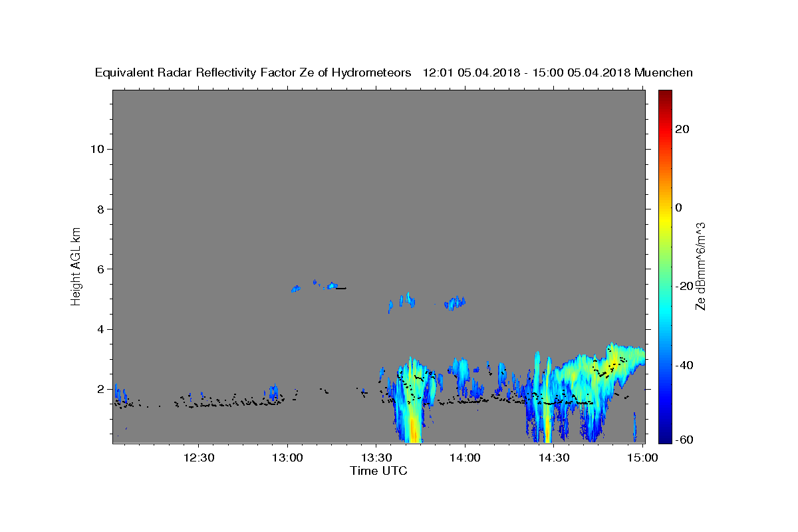Click the 14:00 time tick label

465,458
